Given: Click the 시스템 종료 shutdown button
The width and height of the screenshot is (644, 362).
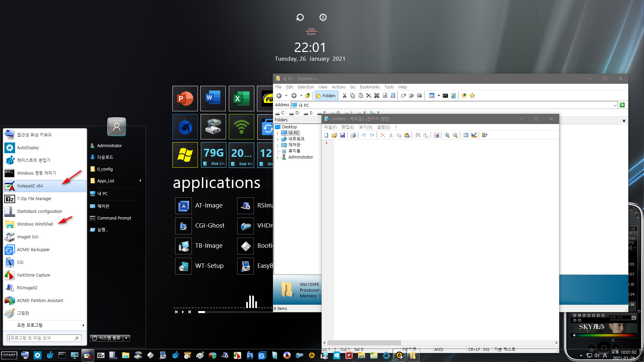Looking at the screenshot, I should click(106, 338).
